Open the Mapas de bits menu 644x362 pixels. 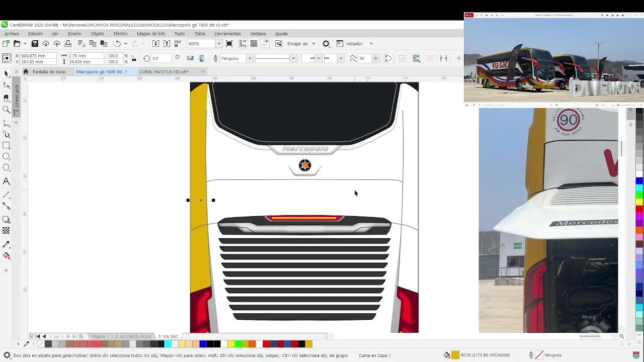(x=151, y=34)
